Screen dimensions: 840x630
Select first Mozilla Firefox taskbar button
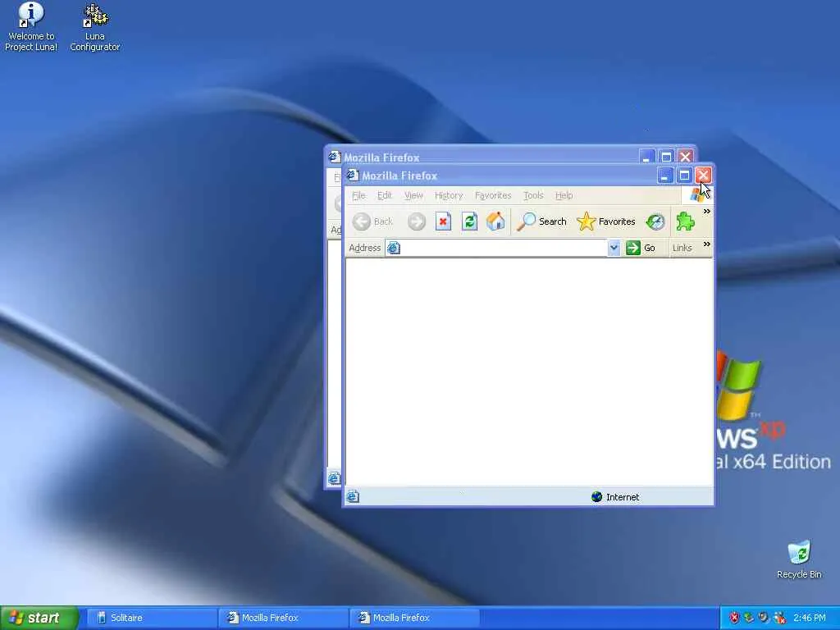click(x=283, y=618)
